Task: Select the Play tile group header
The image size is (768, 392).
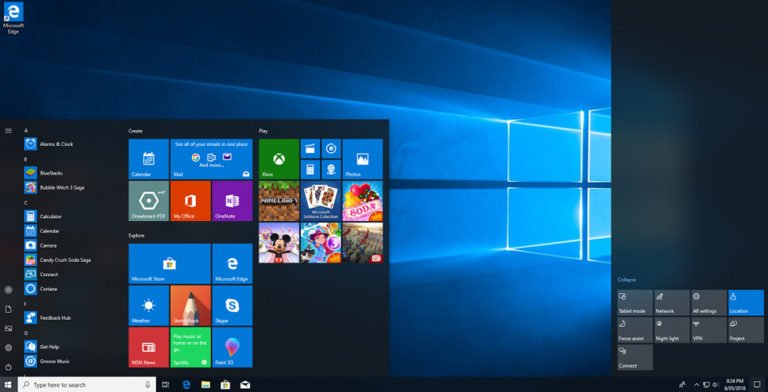Action: pyautogui.click(x=264, y=131)
